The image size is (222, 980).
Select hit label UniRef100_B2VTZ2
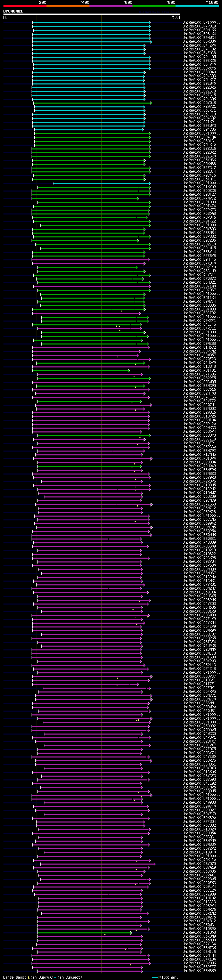coord(199,401)
